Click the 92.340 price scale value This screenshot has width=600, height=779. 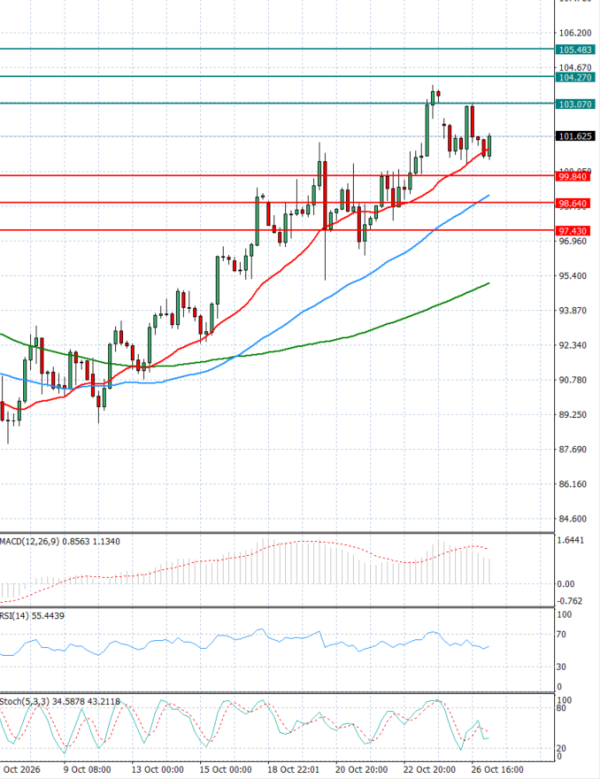(x=575, y=345)
